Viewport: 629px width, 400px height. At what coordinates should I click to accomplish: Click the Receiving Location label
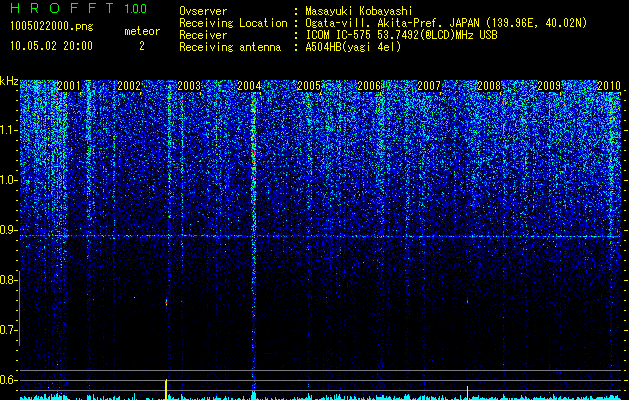[x=233, y=23]
